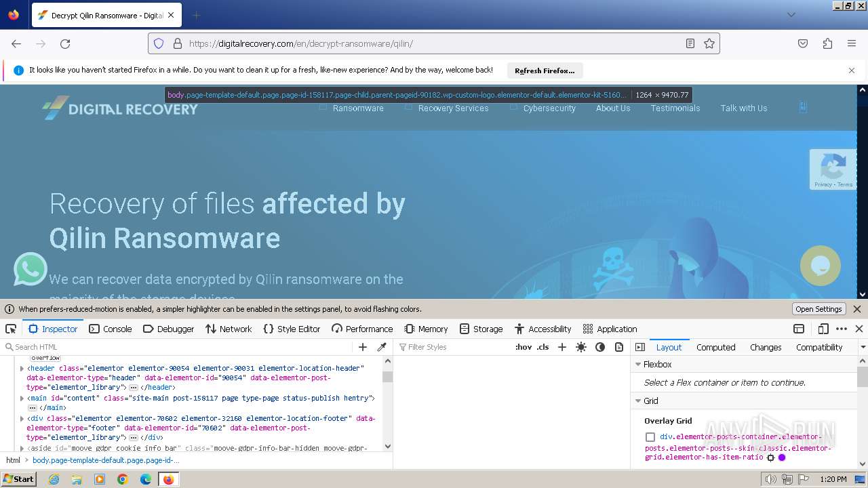
Task: Expand the main#content element node
Action: [22, 398]
